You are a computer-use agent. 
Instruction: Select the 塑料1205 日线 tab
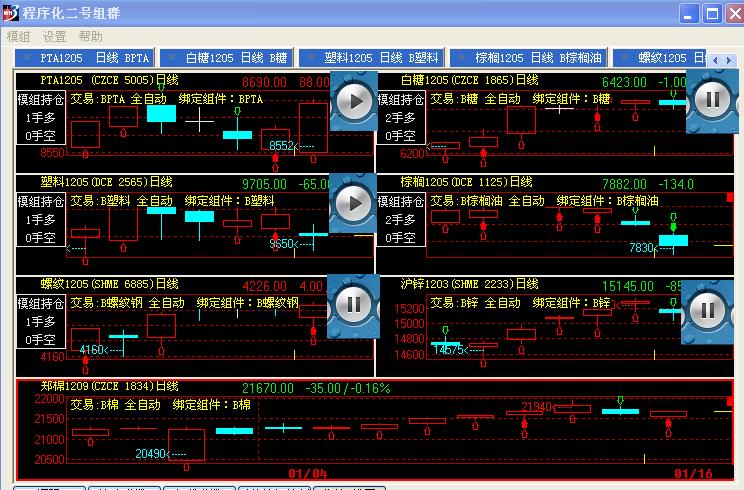pyautogui.click(x=371, y=58)
